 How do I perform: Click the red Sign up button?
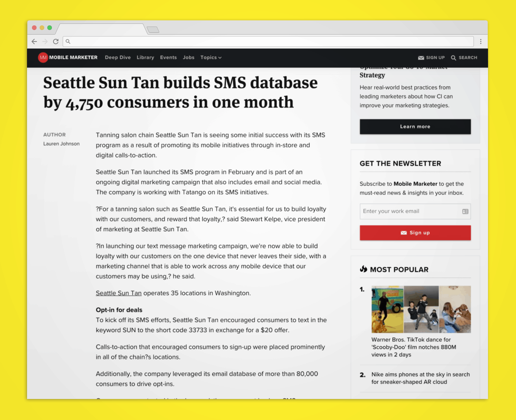415,233
